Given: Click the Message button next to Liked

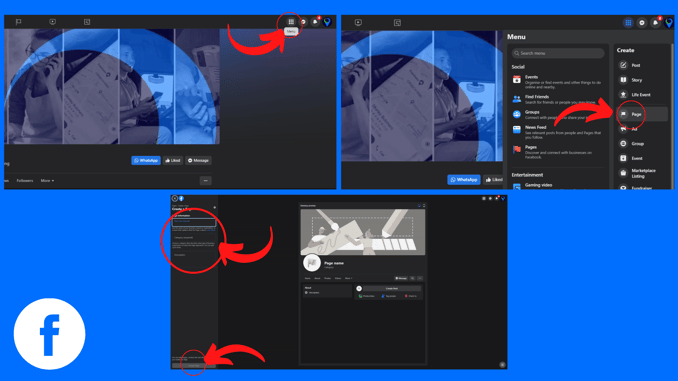Looking at the screenshot, I should pyautogui.click(x=198, y=160).
